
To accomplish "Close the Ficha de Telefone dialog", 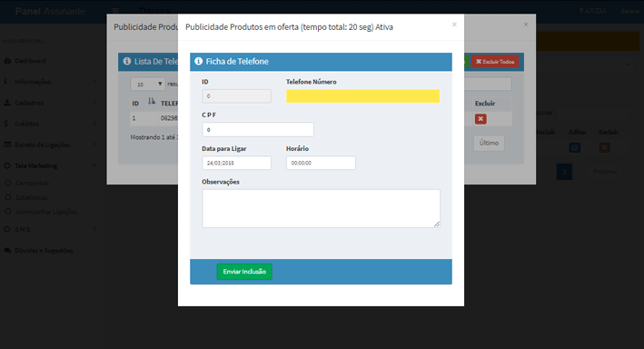I will (454, 25).
